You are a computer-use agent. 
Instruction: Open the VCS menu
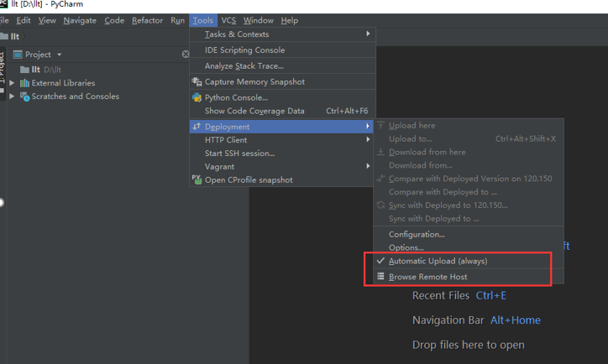click(x=228, y=20)
